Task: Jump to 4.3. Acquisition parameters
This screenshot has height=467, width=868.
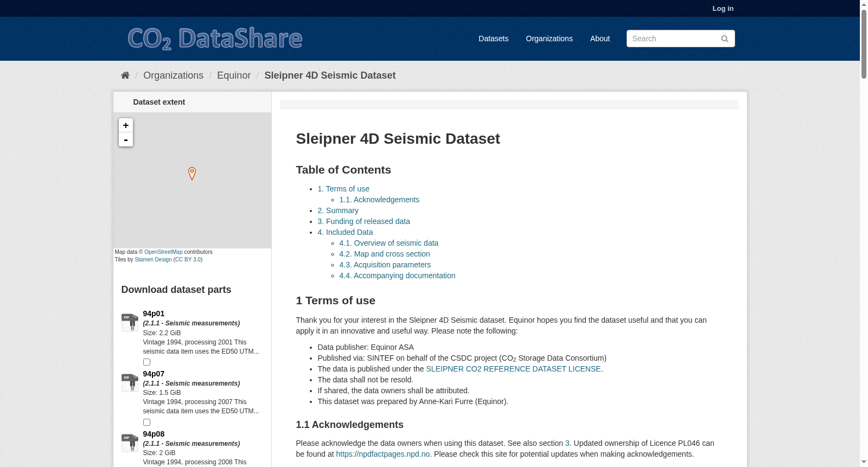Action: click(385, 265)
